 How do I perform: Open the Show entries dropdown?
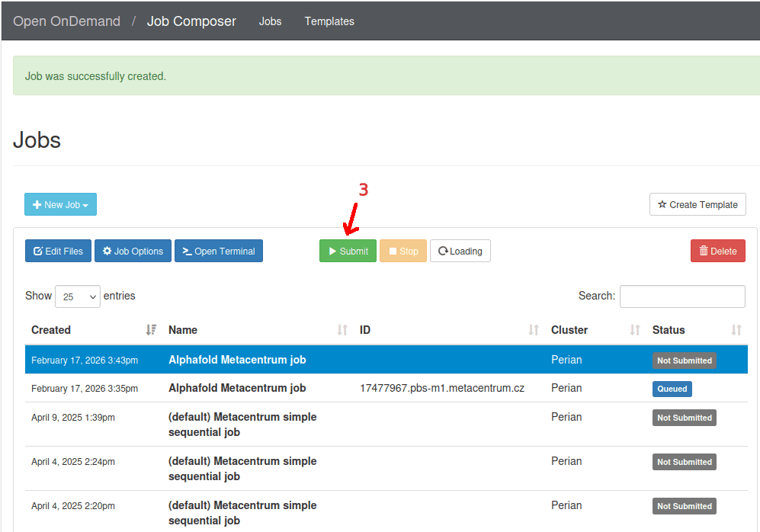coord(78,296)
